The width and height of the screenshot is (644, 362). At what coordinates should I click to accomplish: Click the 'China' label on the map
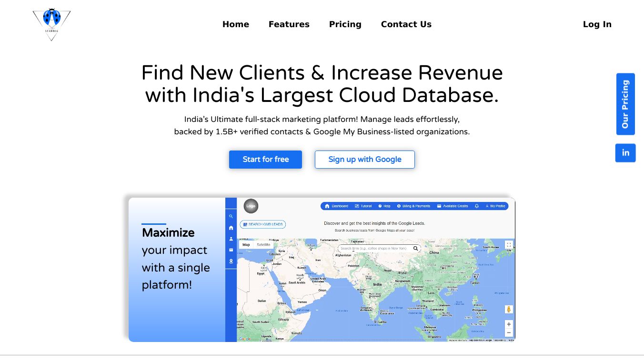(x=434, y=252)
